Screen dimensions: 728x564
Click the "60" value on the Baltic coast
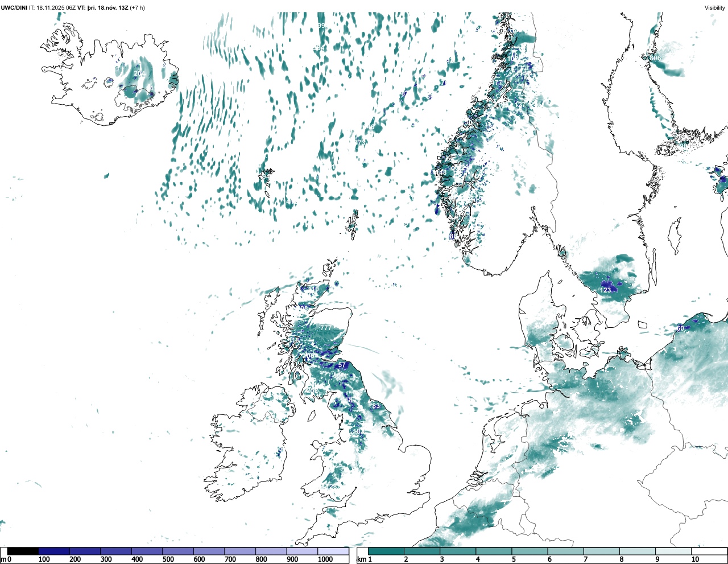tap(680, 328)
